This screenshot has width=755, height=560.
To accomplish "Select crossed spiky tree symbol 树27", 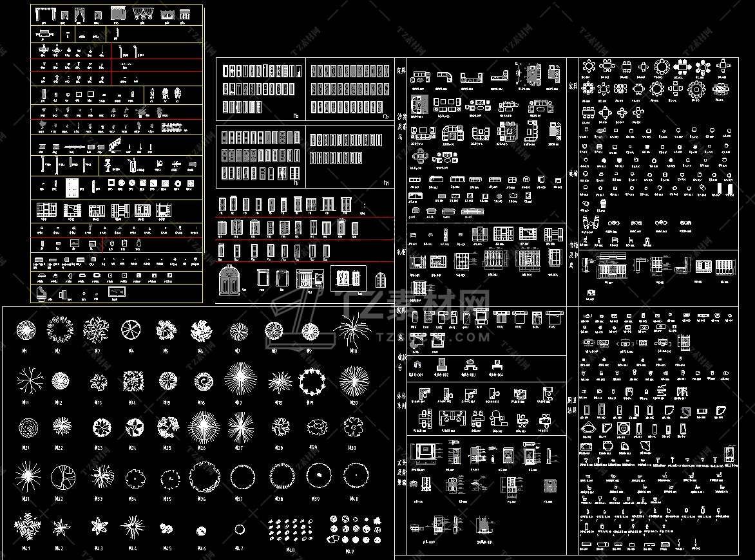I will tap(241, 427).
